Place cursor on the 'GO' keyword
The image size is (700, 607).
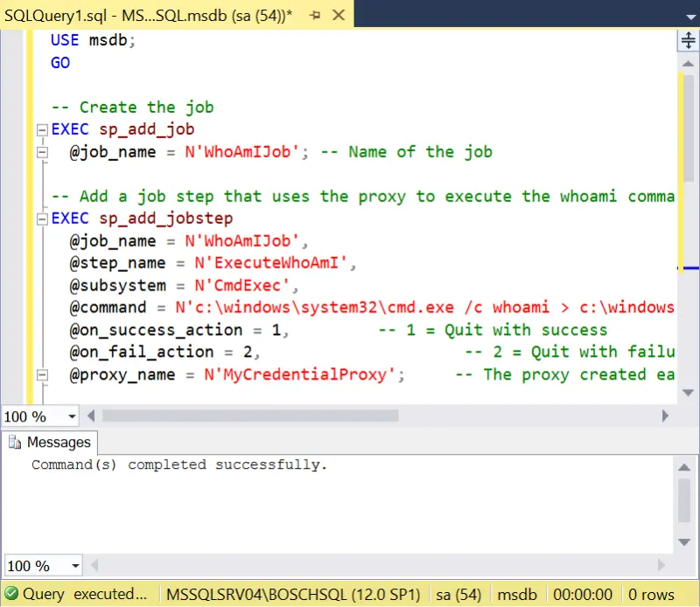(x=60, y=62)
